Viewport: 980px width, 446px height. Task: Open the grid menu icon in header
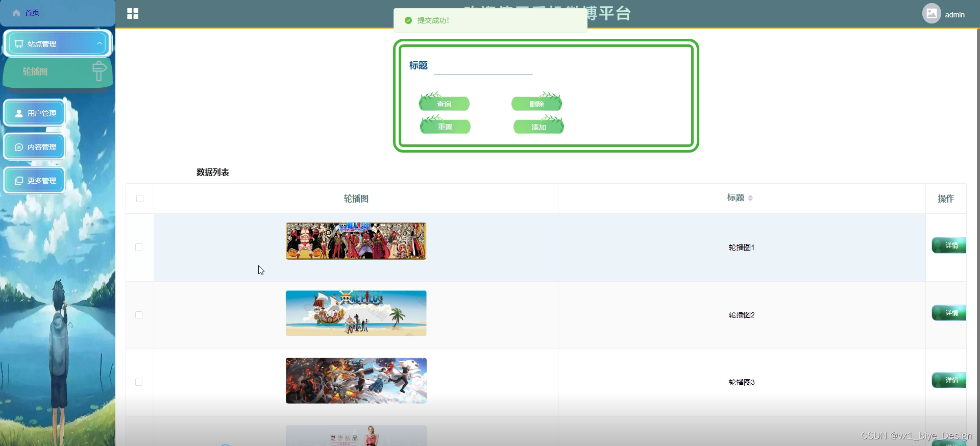(x=133, y=14)
